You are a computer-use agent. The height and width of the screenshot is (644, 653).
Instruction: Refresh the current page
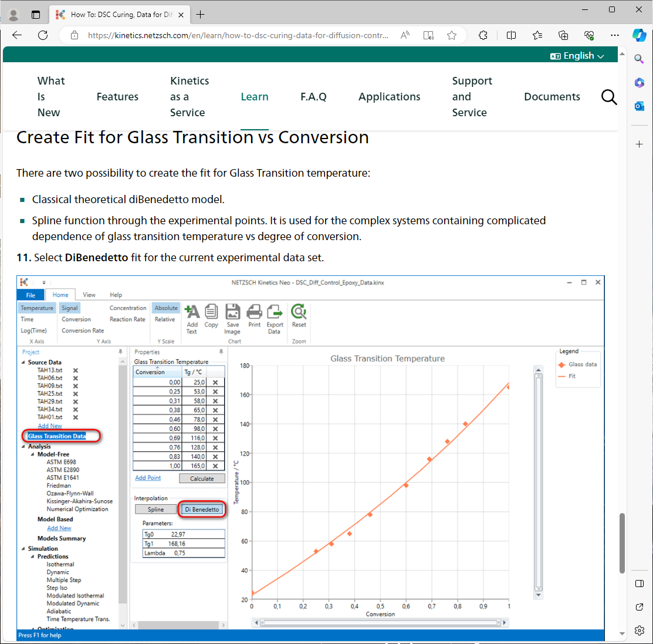point(43,35)
